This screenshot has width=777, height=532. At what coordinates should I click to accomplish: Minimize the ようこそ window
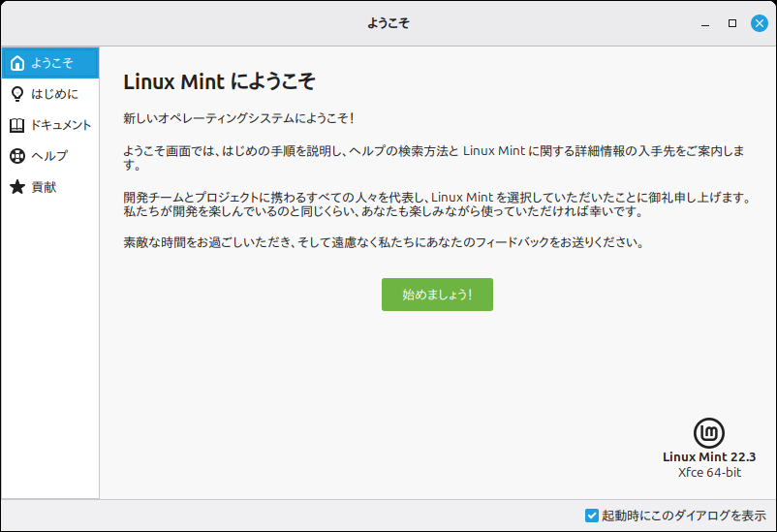(x=705, y=22)
